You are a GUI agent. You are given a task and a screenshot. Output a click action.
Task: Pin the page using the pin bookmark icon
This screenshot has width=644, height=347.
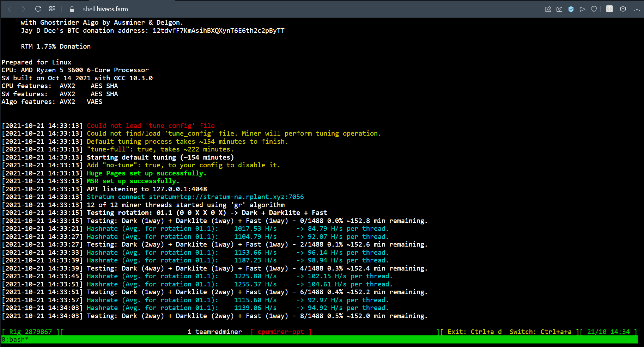click(x=548, y=9)
